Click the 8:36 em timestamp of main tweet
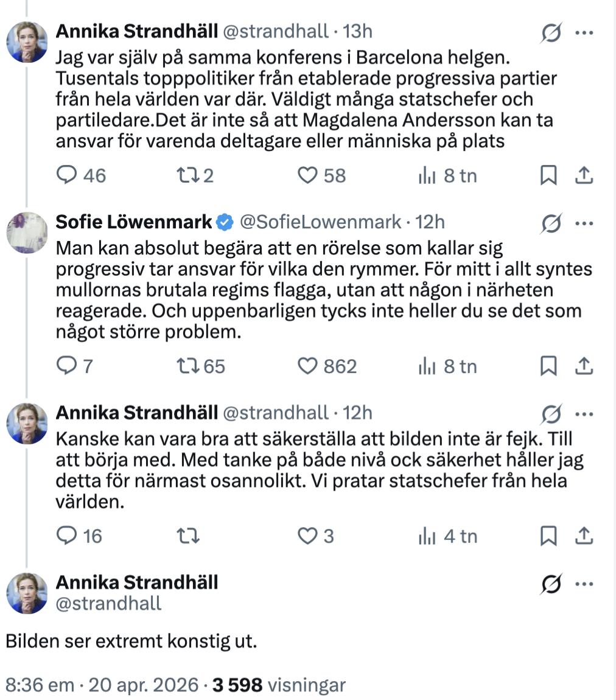The width and height of the screenshot is (616, 700). tap(40, 685)
